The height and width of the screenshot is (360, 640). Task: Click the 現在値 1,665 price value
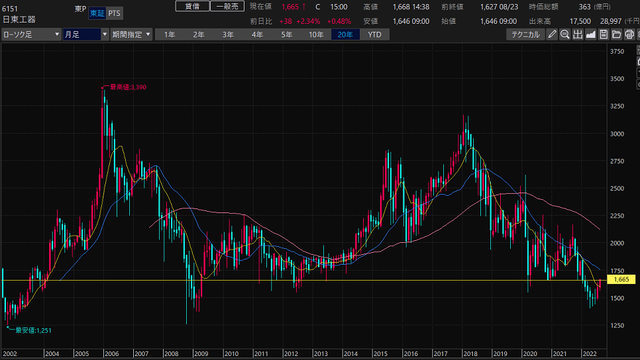pyautogui.click(x=290, y=7)
